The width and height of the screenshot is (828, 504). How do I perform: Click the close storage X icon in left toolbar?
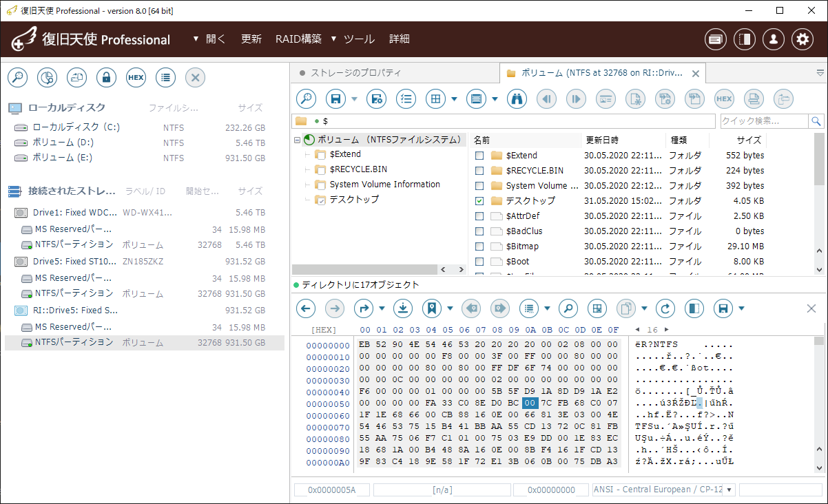tap(195, 78)
